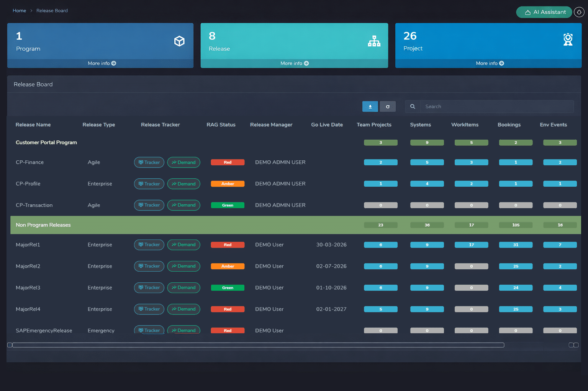Image resolution: width=588 pixels, height=391 pixels.
Task: Open Demand for MajorRel1 release
Action: point(183,245)
